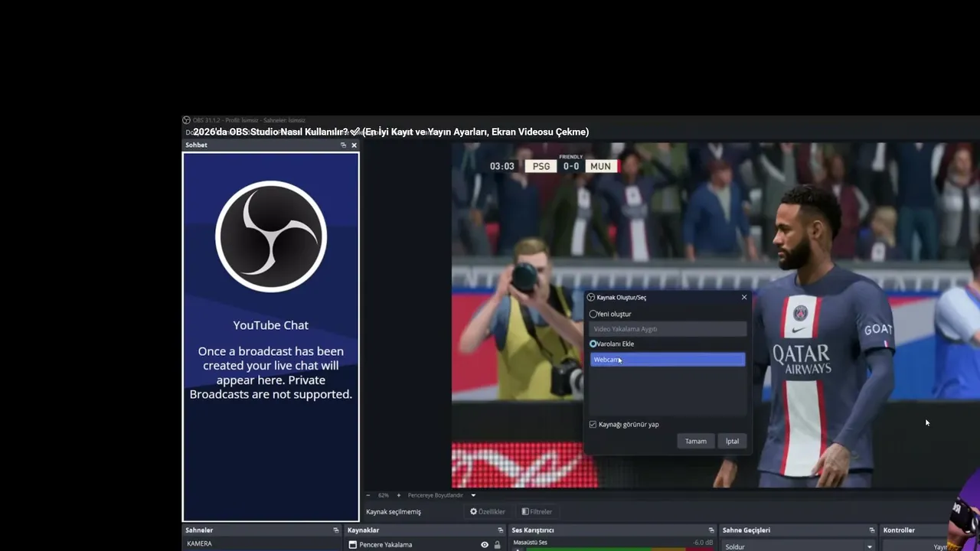The image size is (980, 551).
Task: Float the Kaynaklar dock panel
Action: [500, 530]
